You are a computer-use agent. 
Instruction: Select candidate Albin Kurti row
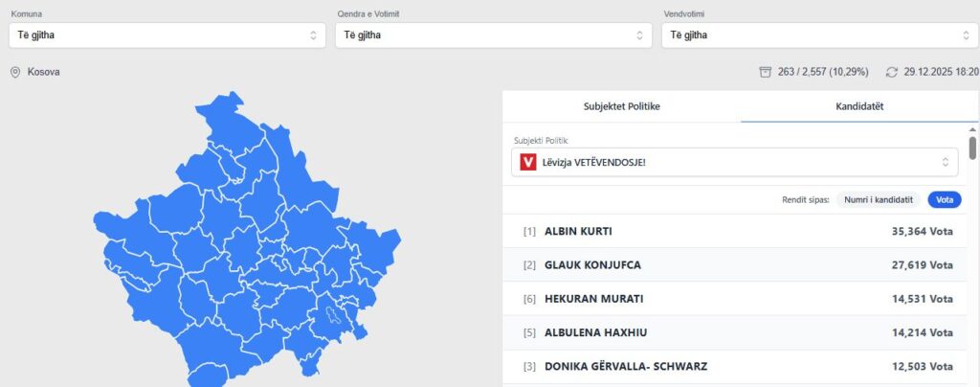738,231
